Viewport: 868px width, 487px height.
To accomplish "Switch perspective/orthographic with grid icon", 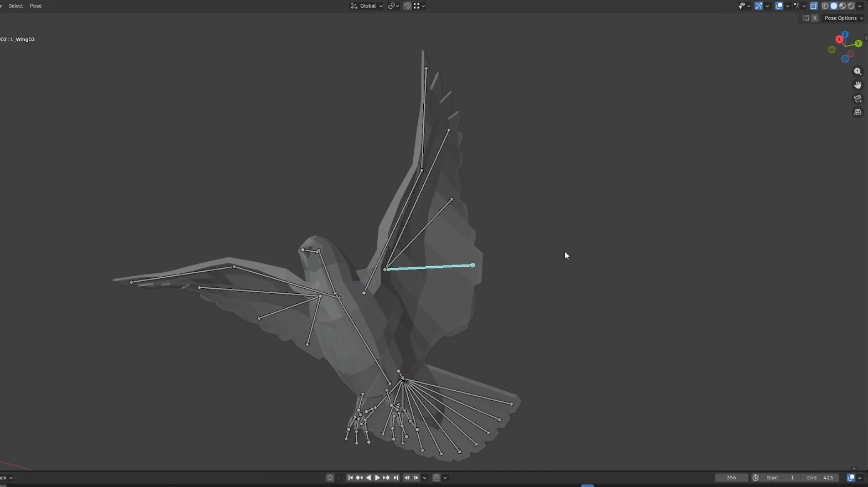I will click(857, 112).
